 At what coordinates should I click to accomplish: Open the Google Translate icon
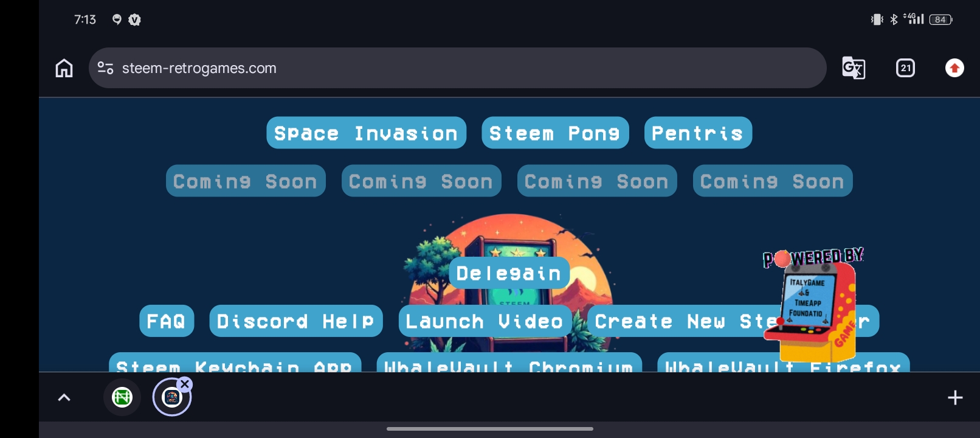[854, 68]
